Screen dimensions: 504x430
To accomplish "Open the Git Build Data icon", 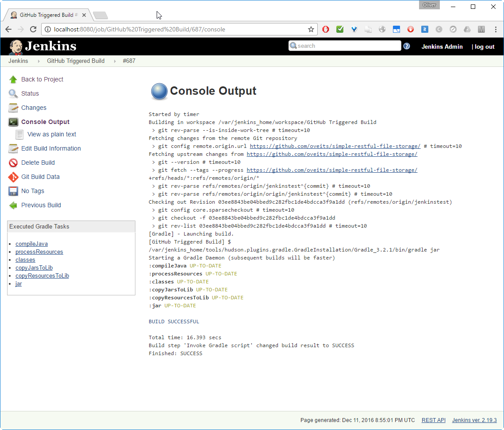I will click(13, 177).
